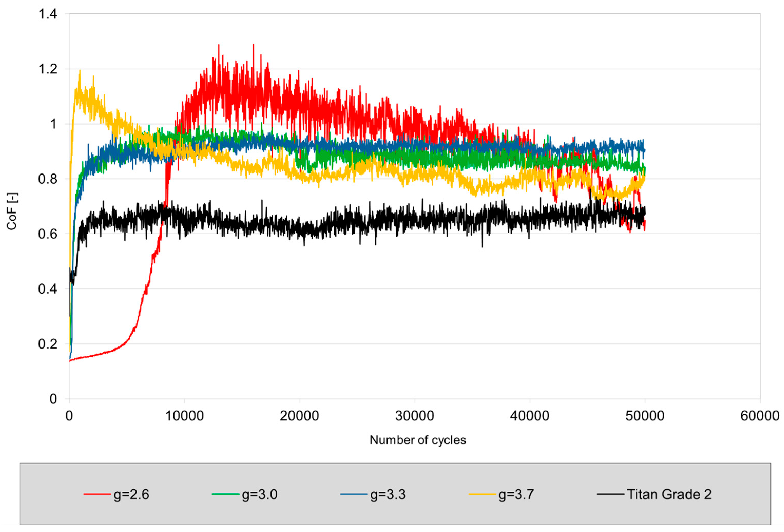
Task: Click the 20000 x-axis tick label
Action: point(299,415)
